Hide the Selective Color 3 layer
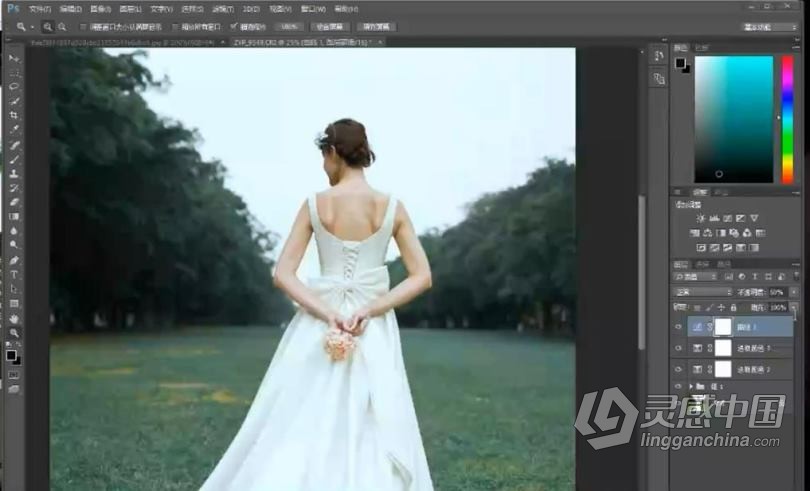Screen dimensions: 810x491 click(679, 348)
